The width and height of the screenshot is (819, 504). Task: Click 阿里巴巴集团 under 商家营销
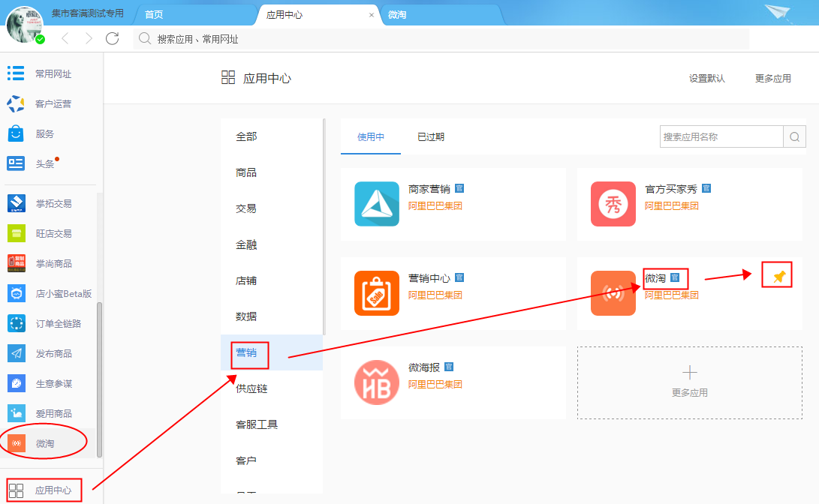[435, 206]
